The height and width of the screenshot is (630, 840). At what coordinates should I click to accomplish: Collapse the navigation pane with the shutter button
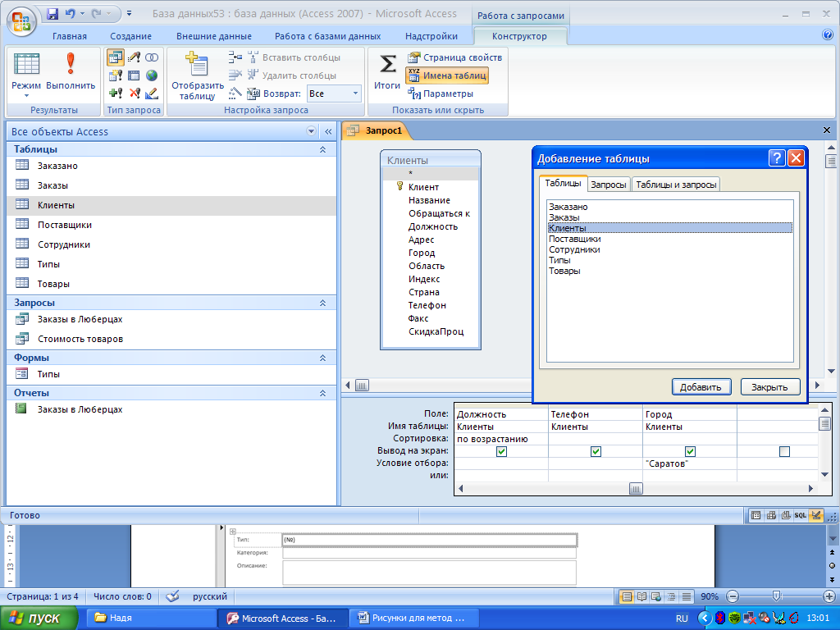[x=328, y=131]
